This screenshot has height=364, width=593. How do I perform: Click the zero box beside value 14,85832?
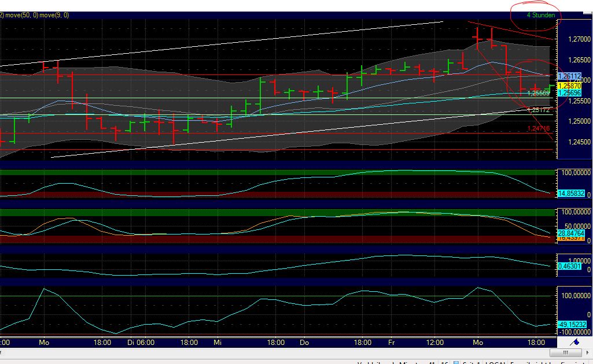[589, 195]
